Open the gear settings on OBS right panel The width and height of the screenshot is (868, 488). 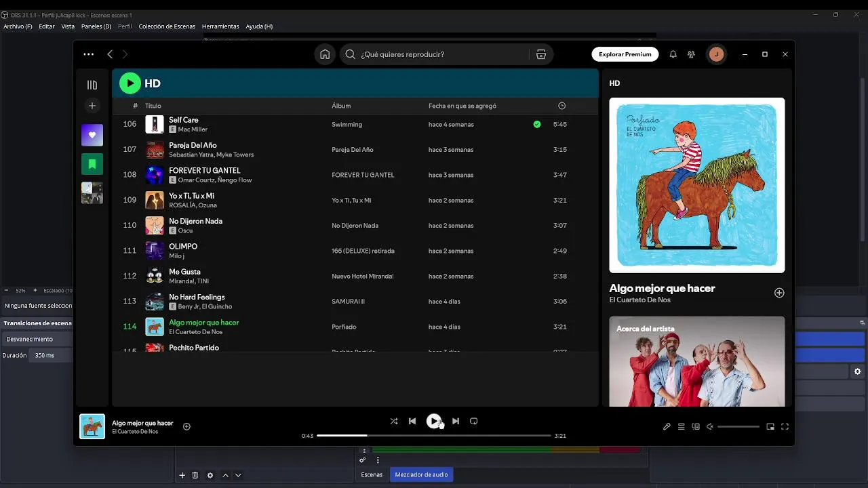pos(857,371)
